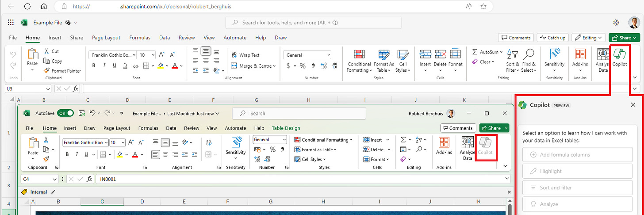Click Undo arrow in Excel web ribbon
644x215 pixels.
click(x=13, y=55)
